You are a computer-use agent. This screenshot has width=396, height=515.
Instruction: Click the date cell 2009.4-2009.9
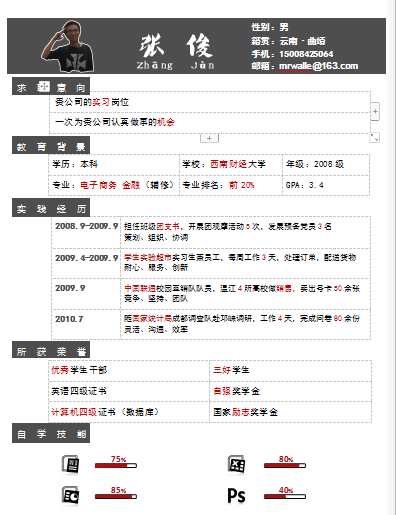86,263
